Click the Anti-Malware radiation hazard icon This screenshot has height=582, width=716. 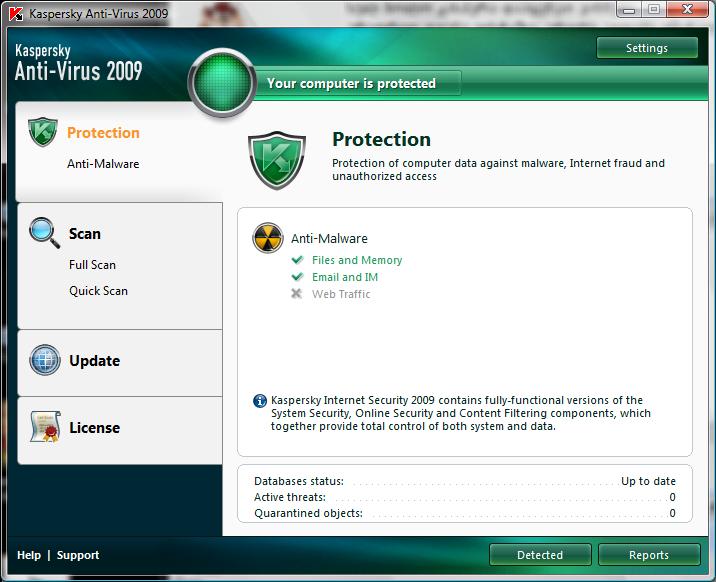[x=268, y=238]
